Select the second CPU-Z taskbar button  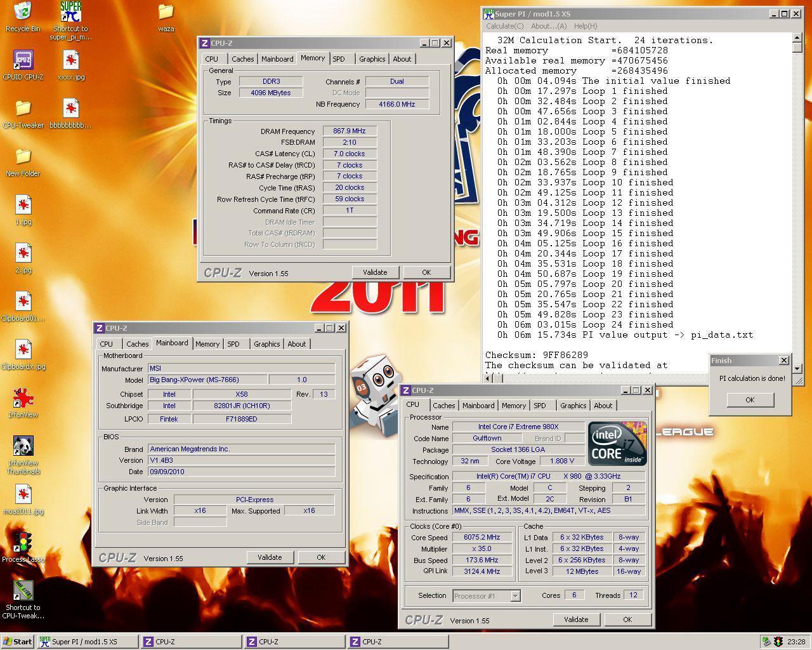coord(294,642)
